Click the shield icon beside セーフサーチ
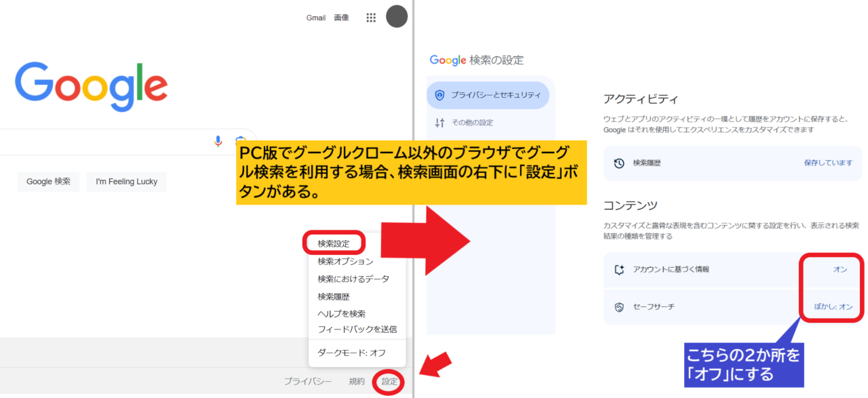Viewport: 868px width, 398px height. click(618, 306)
